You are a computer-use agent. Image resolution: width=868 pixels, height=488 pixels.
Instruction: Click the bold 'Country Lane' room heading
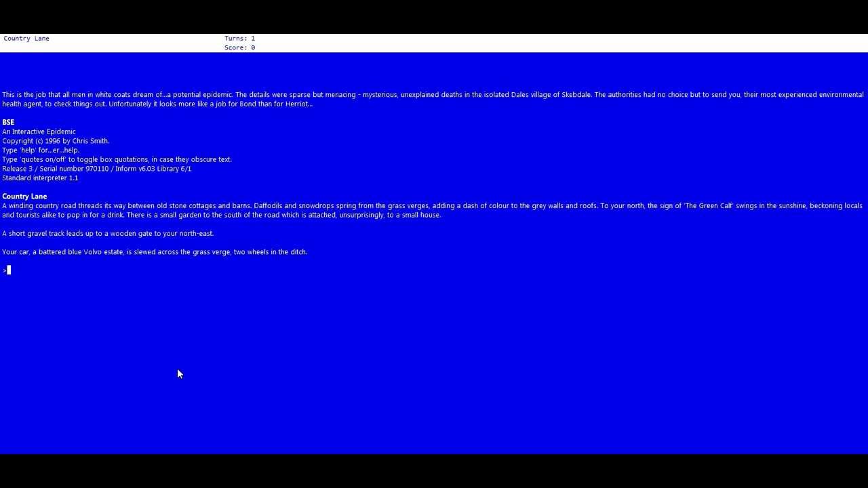[24, 197]
